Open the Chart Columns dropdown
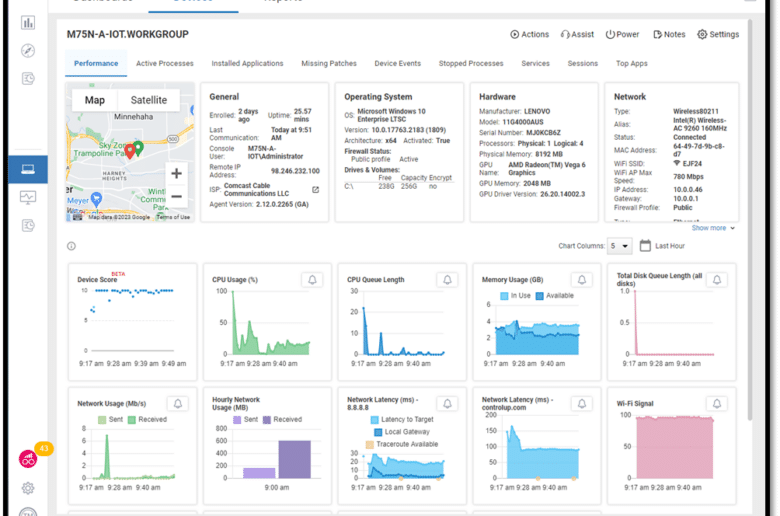Screen dimensions: 780x516 (x=619, y=246)
